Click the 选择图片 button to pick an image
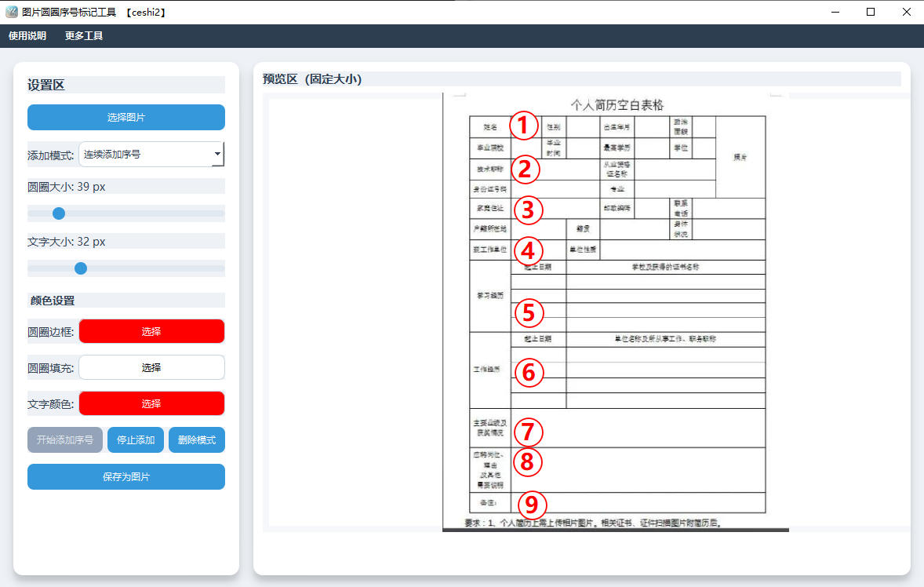The height and width of the screenshot is (587, 924). [x=126, y=117]
